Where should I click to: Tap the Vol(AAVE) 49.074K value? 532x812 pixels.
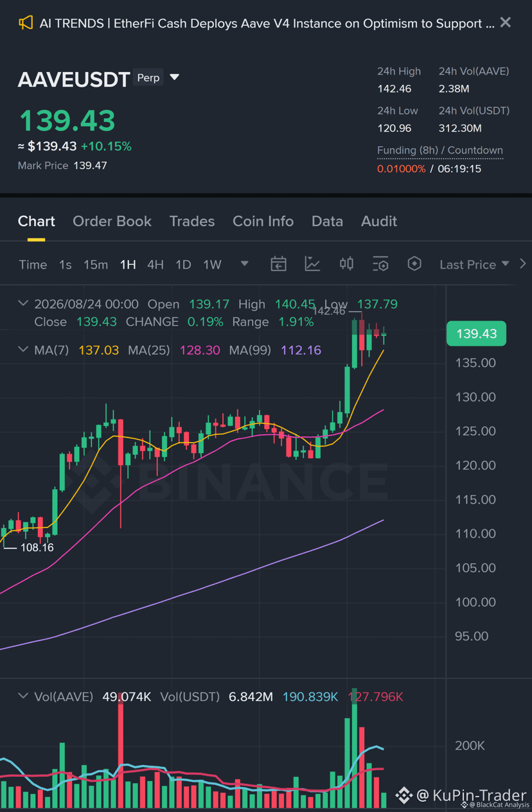(x=127, y=696)
